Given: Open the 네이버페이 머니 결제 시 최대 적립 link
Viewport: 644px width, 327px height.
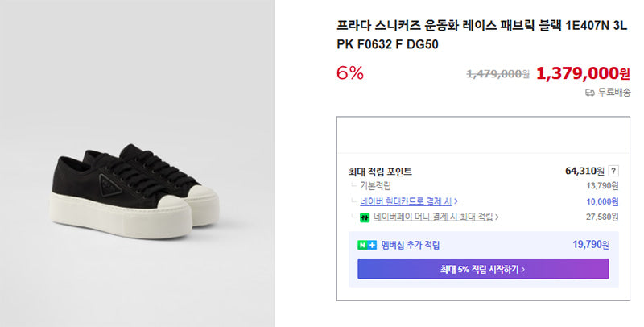Looking at the screenshot, I should [x=433, y=217].
